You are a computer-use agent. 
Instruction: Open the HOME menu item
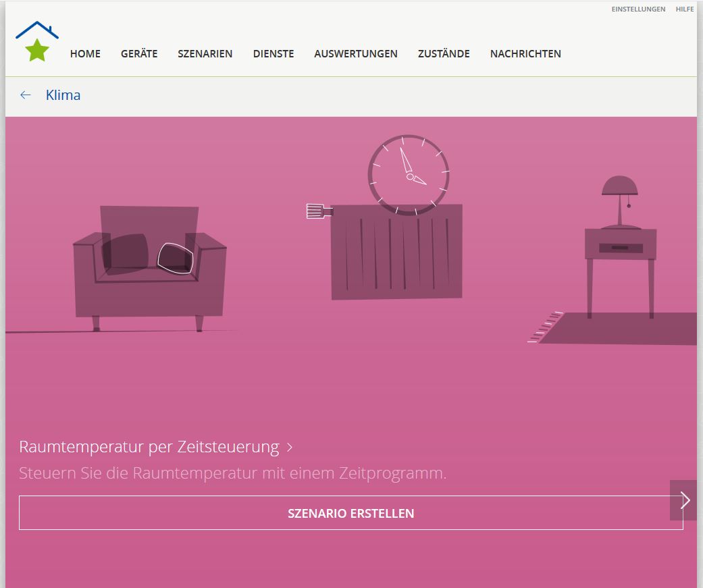pos(85,54)
